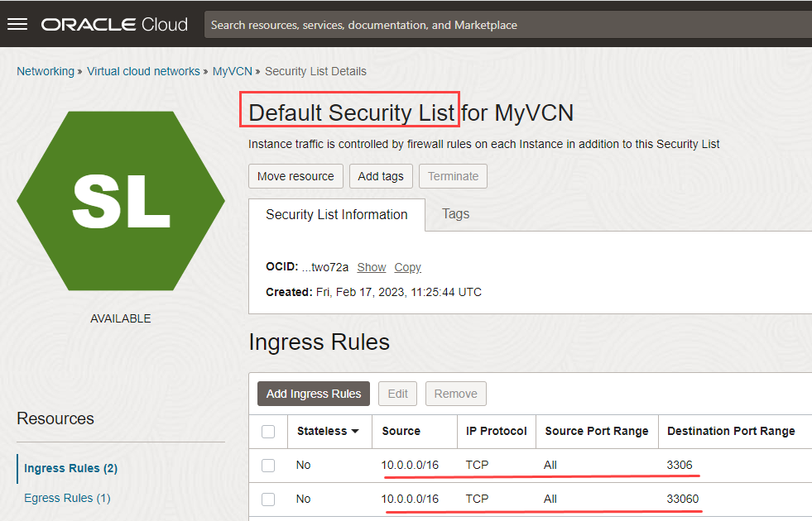Open Egress Rules in the Resources sidebar
812x521 pixels.
[67, 498]
